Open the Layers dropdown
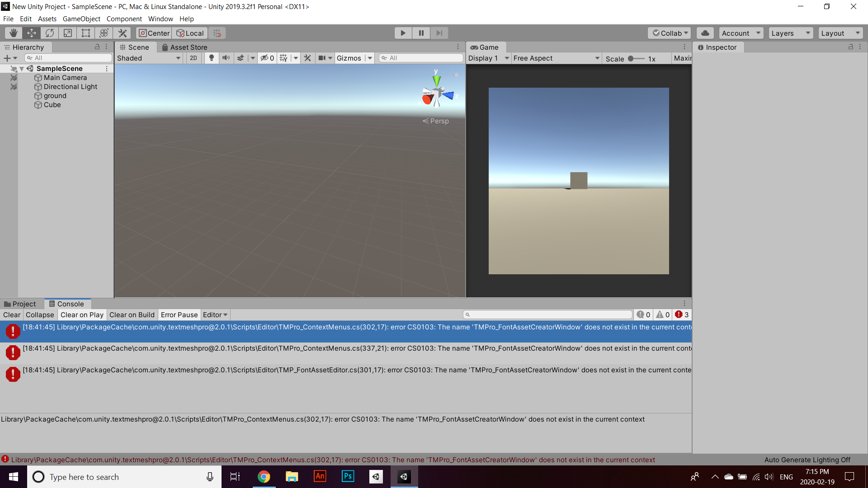Screen dimensions: 868x488 coord(790,33)
